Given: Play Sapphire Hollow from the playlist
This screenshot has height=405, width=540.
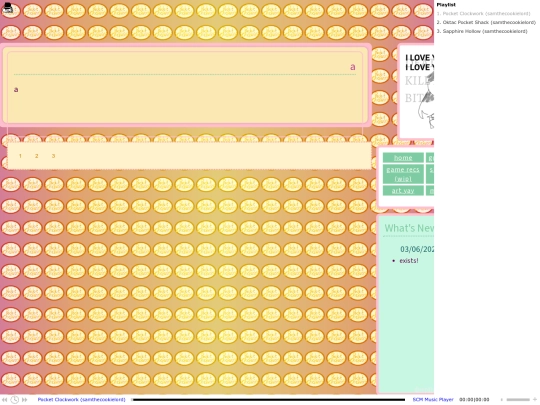Looking at the screenshot, I should [482, 31].
